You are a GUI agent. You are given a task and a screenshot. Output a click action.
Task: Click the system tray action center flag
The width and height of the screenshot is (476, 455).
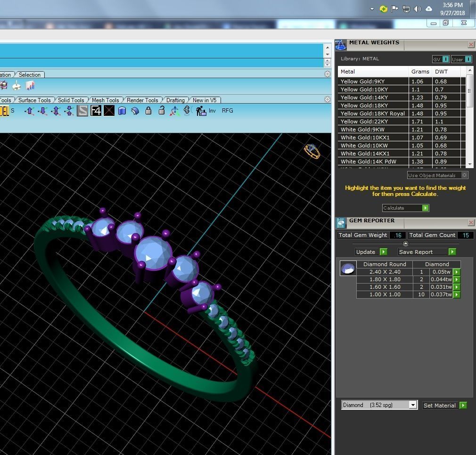coord(394,9)
